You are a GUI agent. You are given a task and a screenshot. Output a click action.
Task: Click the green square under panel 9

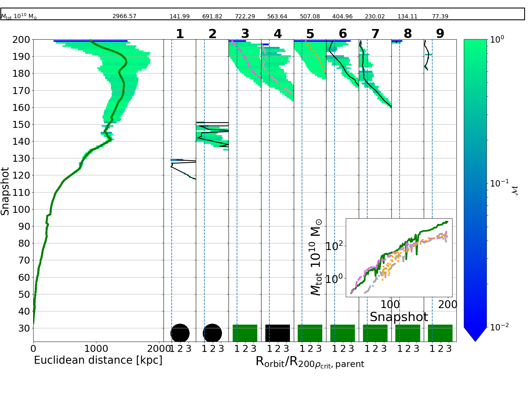(x=440, y=333)
